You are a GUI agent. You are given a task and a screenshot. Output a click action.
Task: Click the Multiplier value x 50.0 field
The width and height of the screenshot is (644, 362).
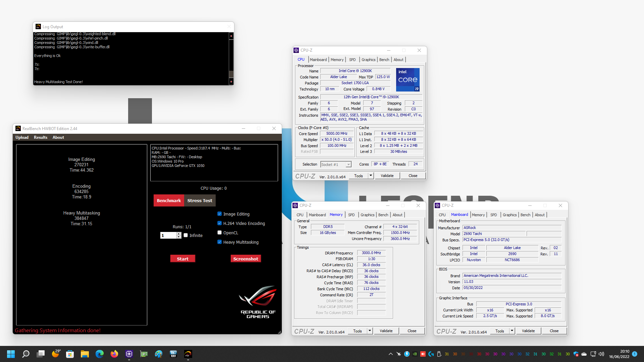click(336, 140)
